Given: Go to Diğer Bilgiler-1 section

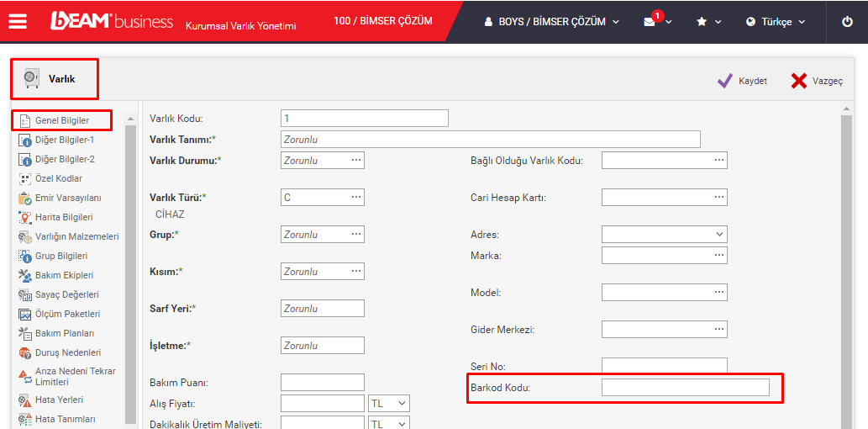Looking at the screenshot, I should [64, 140].
